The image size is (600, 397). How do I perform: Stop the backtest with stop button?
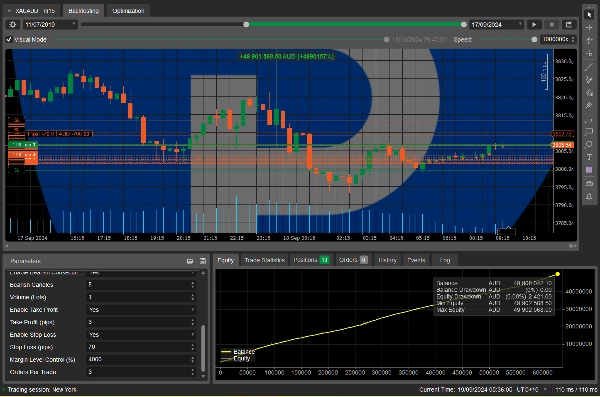552,25
